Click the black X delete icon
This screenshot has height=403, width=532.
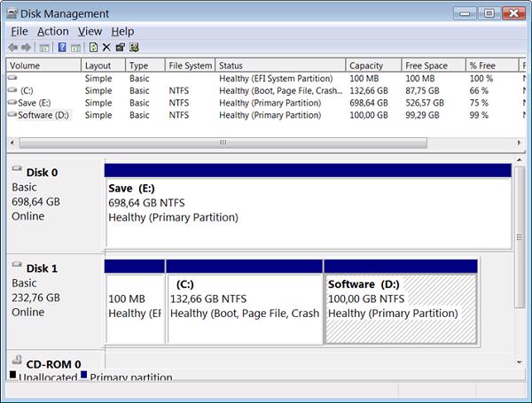point(106,47)
